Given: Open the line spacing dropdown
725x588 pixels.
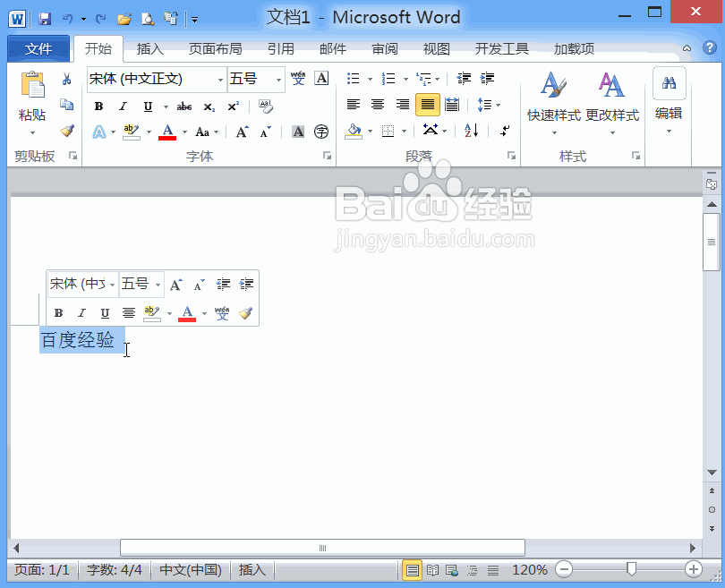Looking at the screenshot, I should (490, 106).
